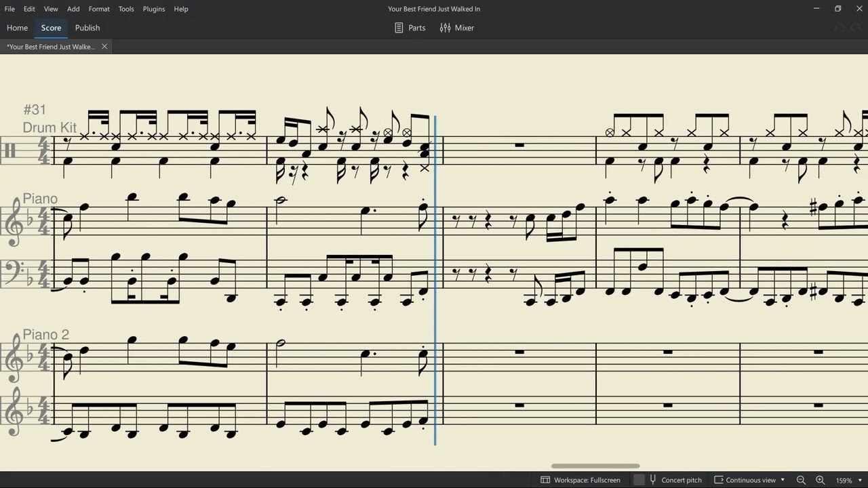The image size is (868, 488).
Task: Select the Piano 2 lower treble clef
Action: point(14,411)
